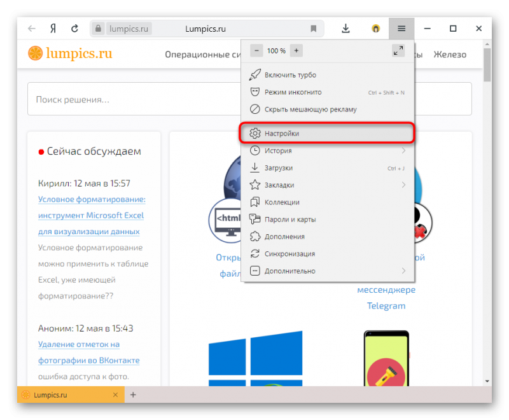Open 'Железо' navigation link
509x420 pixels.
click(450, 55)
